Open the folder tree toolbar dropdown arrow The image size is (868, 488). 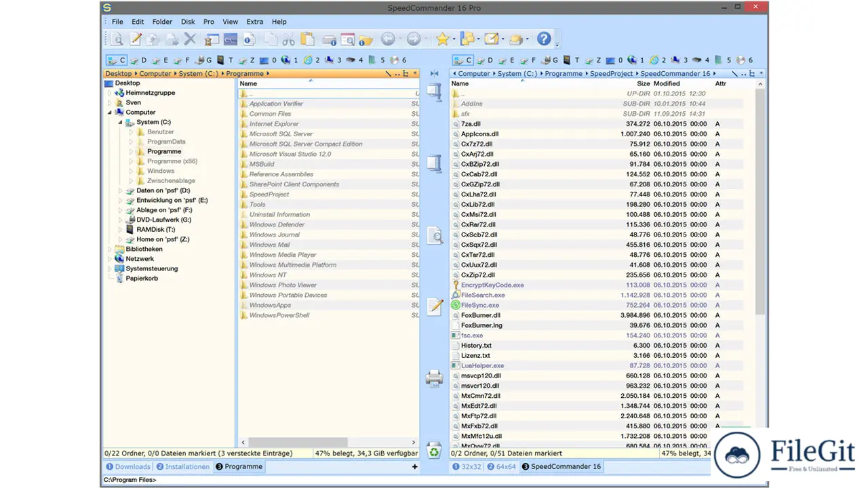click(478, 40)
